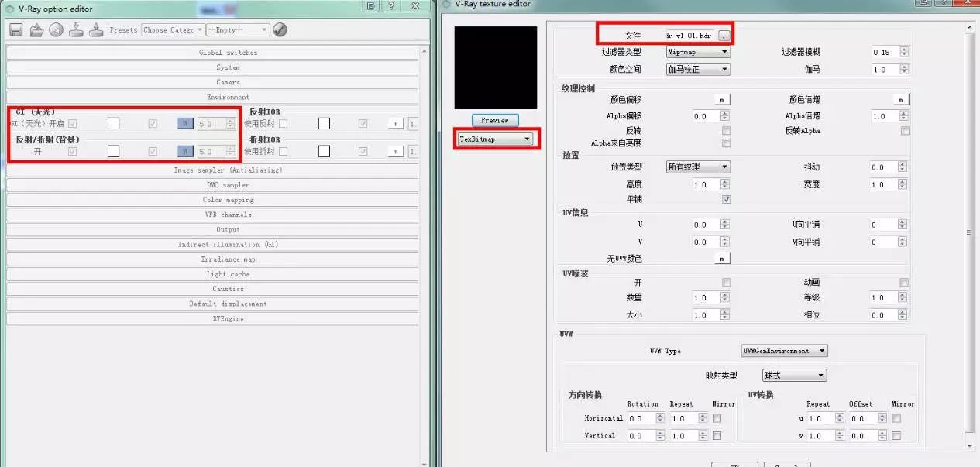Click the 反射/折射(背景) color swatch

click(114, 152)
